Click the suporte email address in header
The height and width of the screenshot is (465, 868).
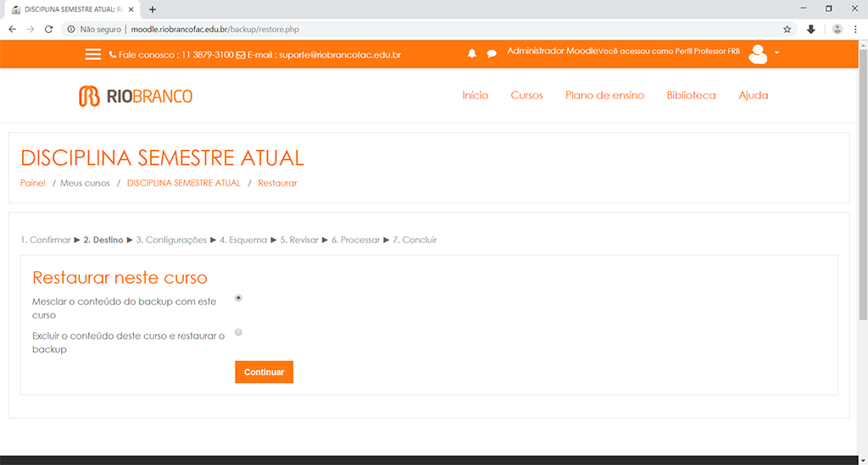click(x=340, y=55)
